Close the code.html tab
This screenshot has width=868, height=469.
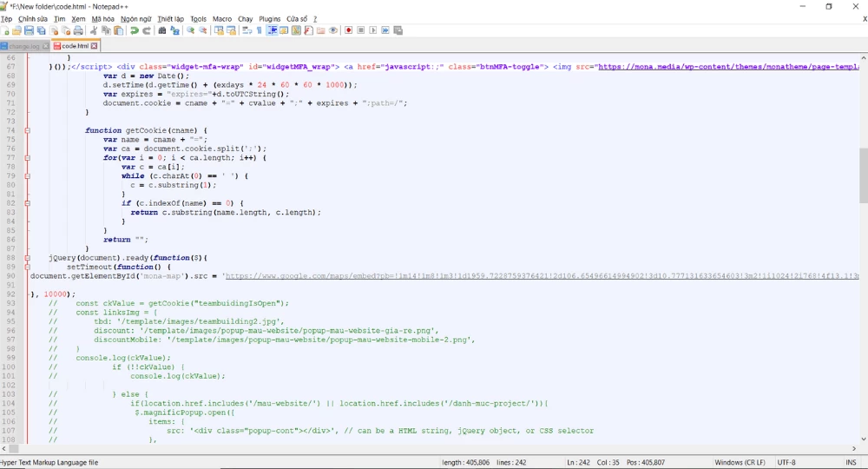coord(94,46)
